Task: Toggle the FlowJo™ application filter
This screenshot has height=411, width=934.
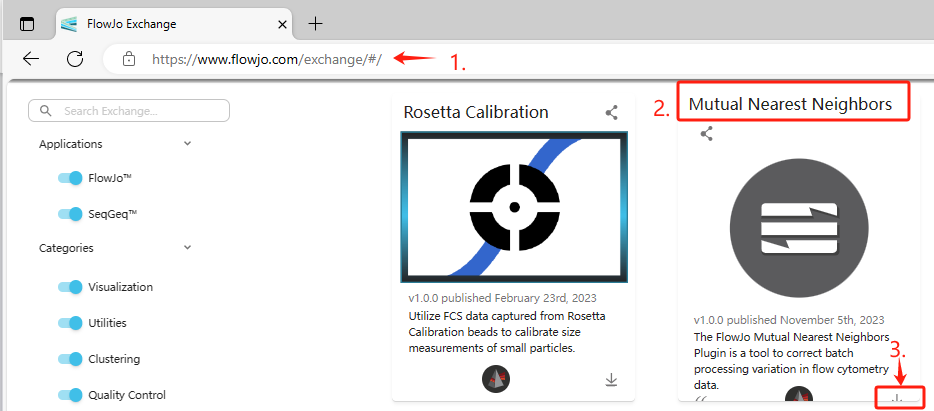Action: pyautogui.click(x=70, y=178)
